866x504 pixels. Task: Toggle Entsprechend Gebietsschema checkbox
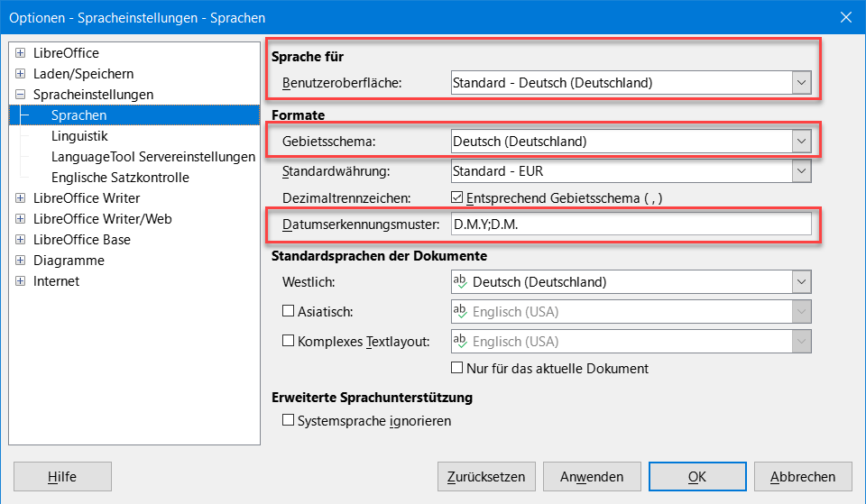click(456, 197)
